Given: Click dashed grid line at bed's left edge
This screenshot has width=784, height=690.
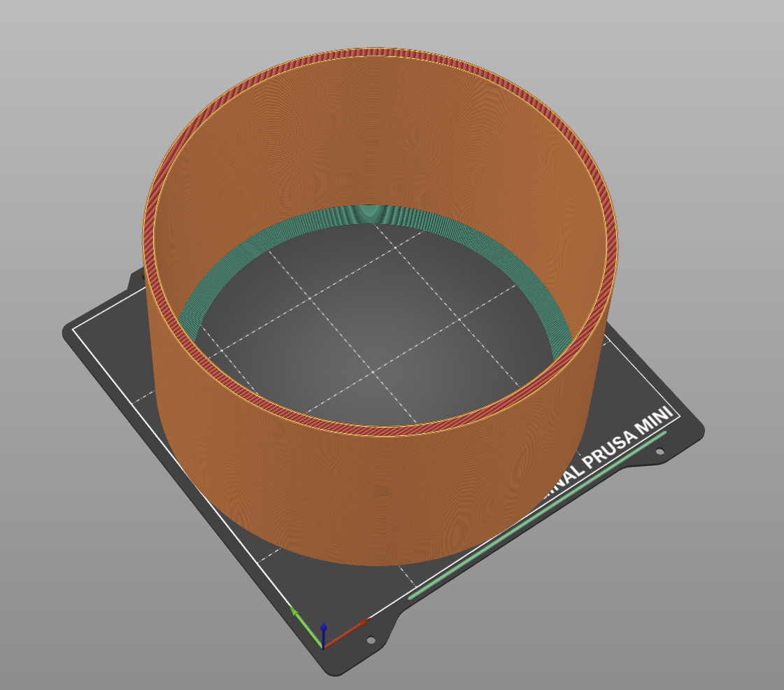Looking at the screenshot, I should coord(143,396).
